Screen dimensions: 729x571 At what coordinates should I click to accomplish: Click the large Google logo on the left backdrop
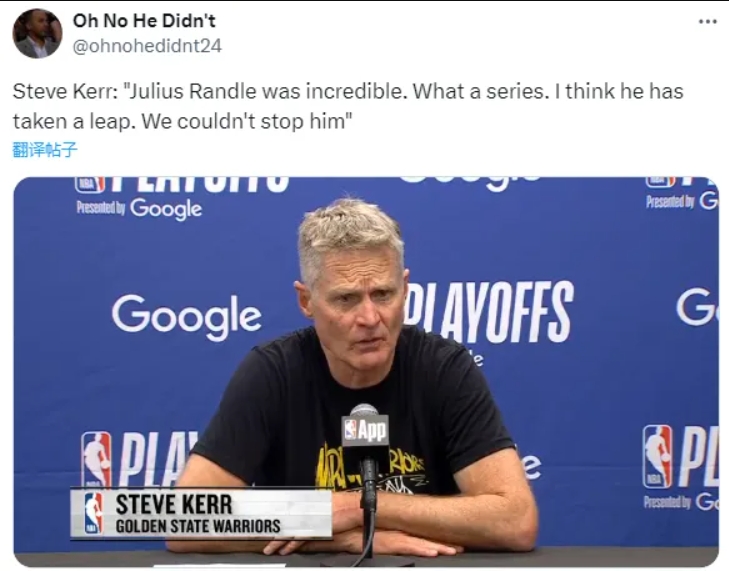pyautogui.click(x=186, y=316)
